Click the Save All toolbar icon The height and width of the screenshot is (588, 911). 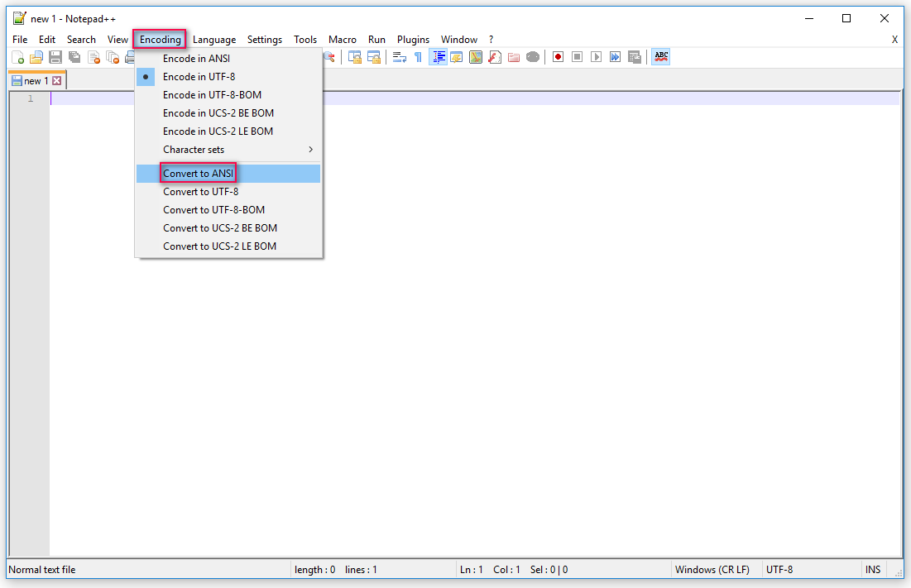74,57
